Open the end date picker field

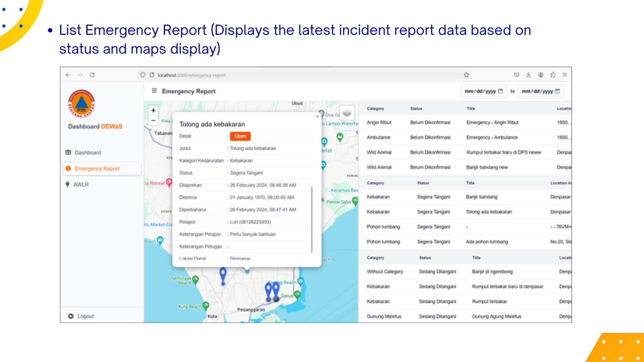(541, 91)
